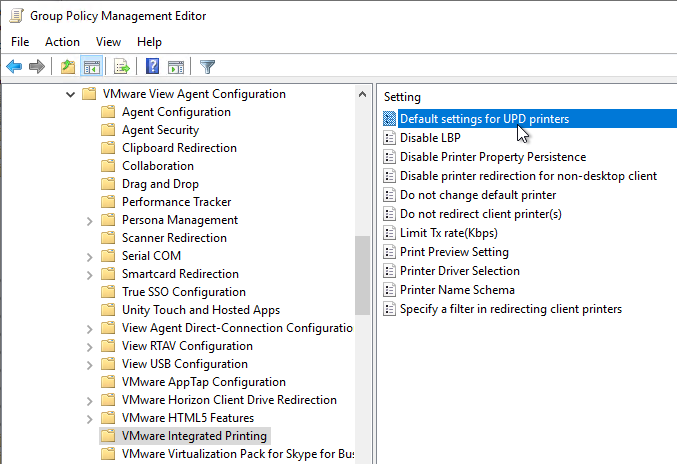
Task: Click the Filter funnel toolbar icon
Action: (x=207, y=67)
